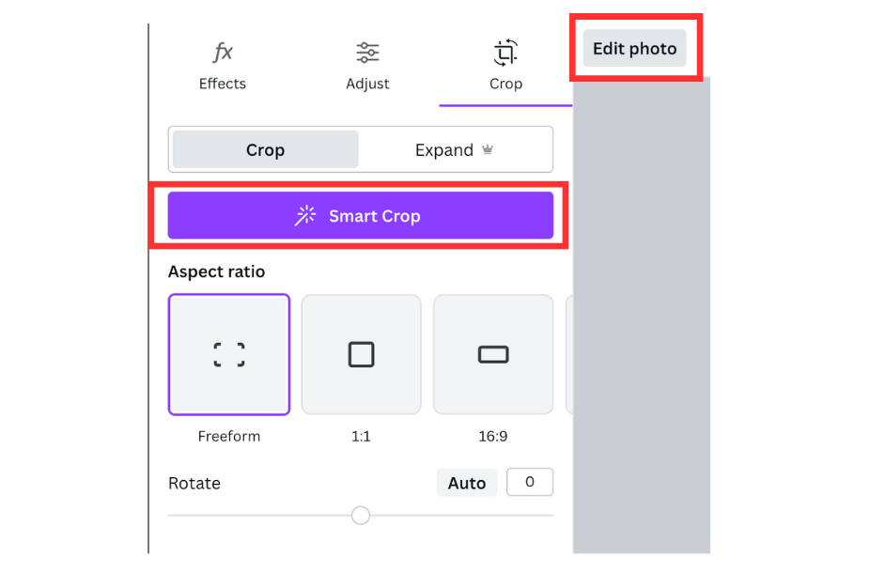Click the Crop tool icon
This screenshot has height=588, width=870.
[505, 53]
